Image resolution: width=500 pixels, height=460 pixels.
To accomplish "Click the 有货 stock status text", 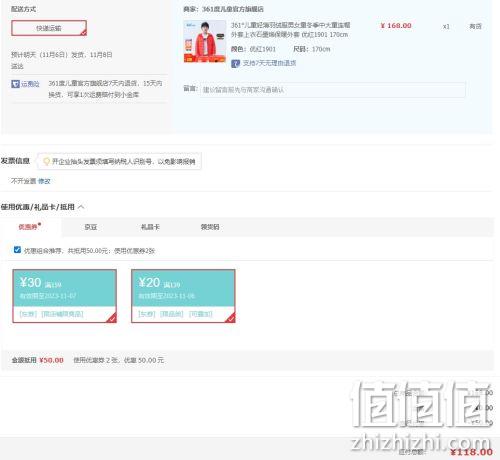I will [x=476, y=26].
